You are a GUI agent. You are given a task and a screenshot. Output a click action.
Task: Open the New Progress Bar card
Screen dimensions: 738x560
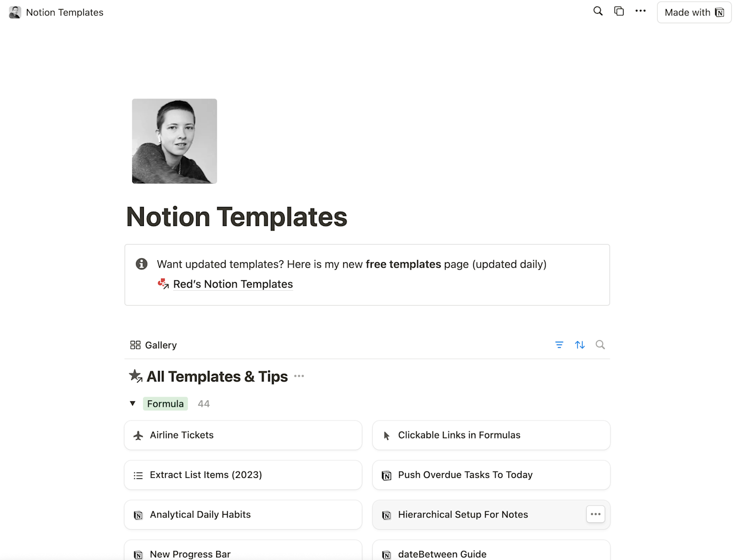point(243,550)
